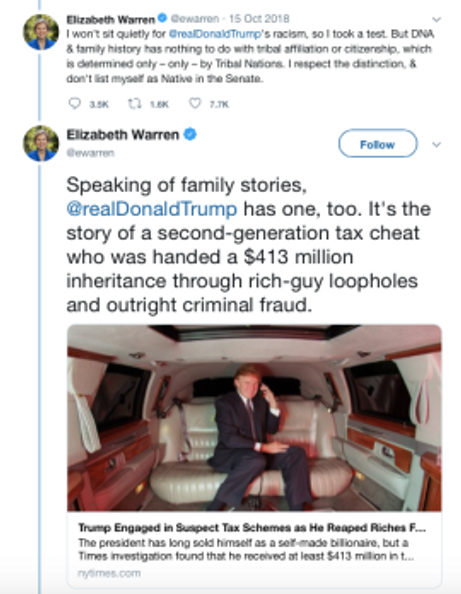Like the first tweet with heart icon

click(195, 103)
